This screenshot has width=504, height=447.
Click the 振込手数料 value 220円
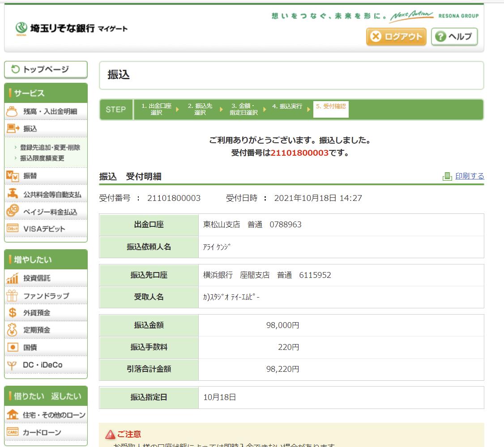pyautogui.click(x=288, y=347)
